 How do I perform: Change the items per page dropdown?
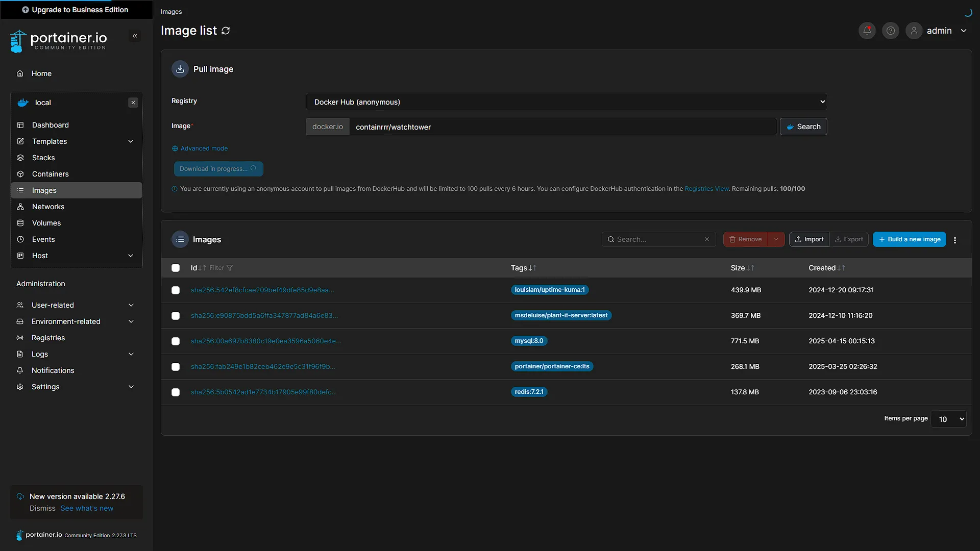[948, 419]
